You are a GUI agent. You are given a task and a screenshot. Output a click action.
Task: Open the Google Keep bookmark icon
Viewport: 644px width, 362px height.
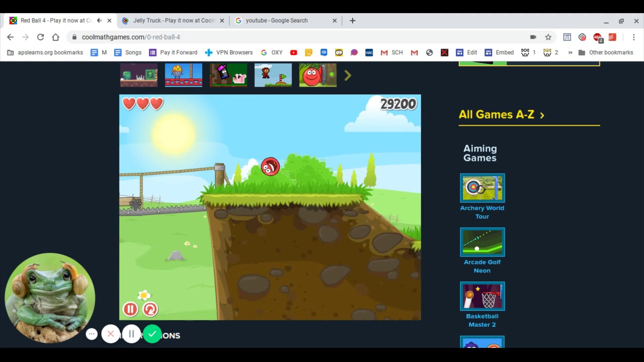[309, 52]
